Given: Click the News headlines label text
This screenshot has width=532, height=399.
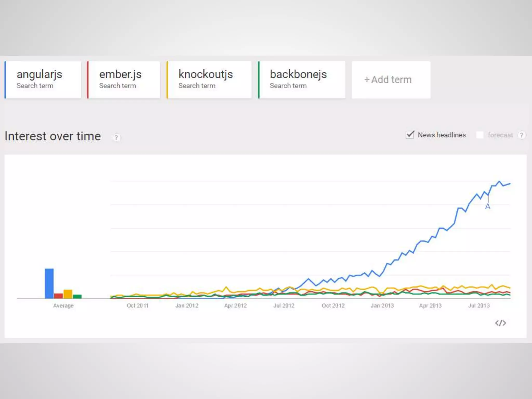Looking at the screenshot, I should click(x=442, y=135).
